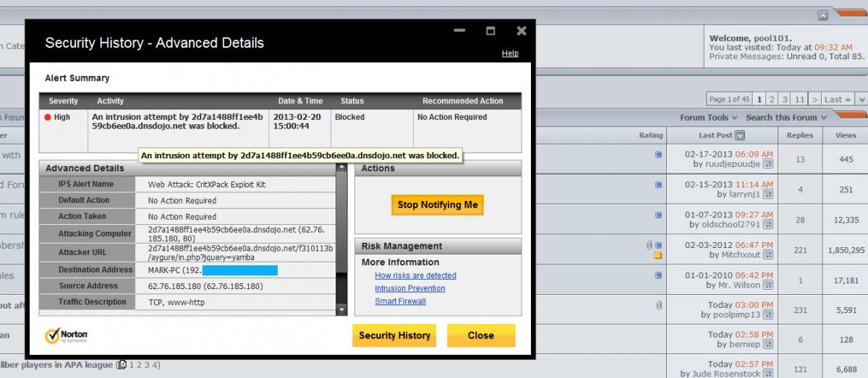
Task: Open replies count 121 for Jude Rosenstock thread
Action: pos(800,369)
